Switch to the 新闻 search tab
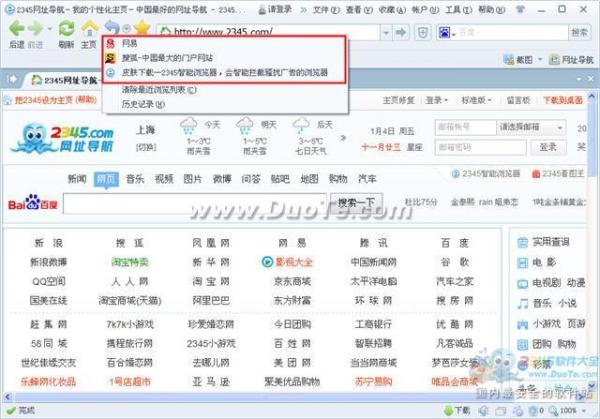The width and height of the screenshot is (600, 419). pyautogui.click(x=77, y=178)
